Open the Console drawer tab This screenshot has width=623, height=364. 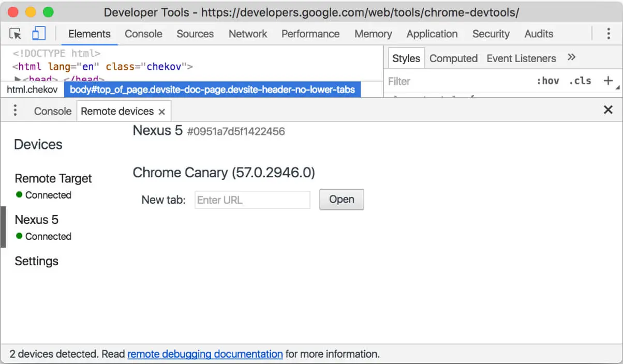coord(52,111)
